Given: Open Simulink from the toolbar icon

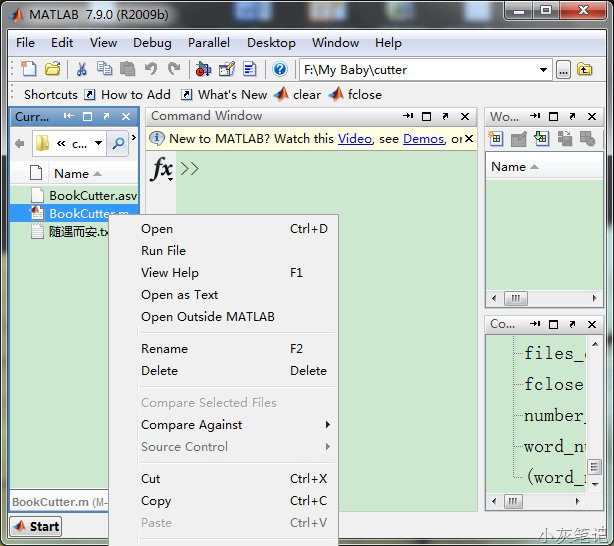Looking at the screenshot, I should 203,69.
